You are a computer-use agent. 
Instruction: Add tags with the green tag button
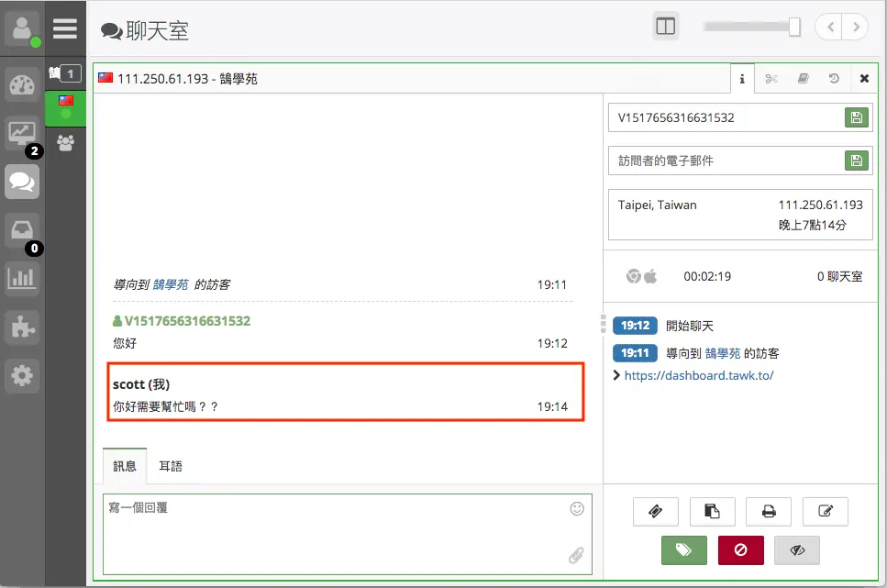point(684,550)
